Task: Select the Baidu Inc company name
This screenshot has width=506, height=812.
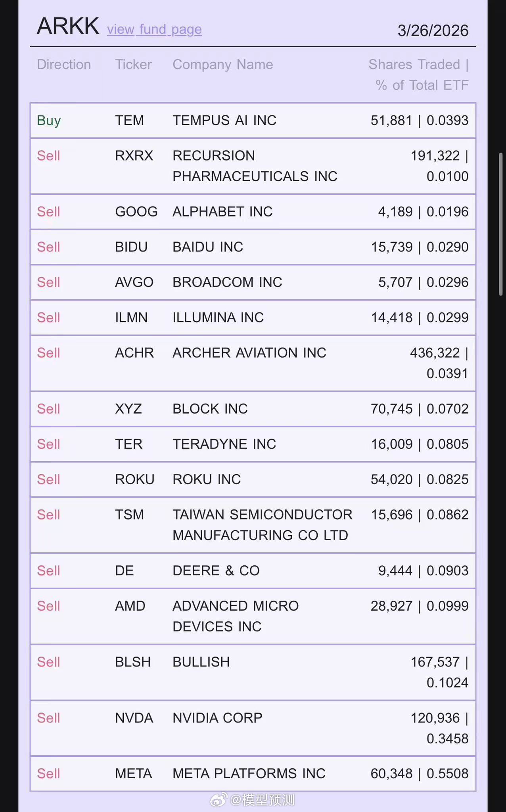Action: 208,247
